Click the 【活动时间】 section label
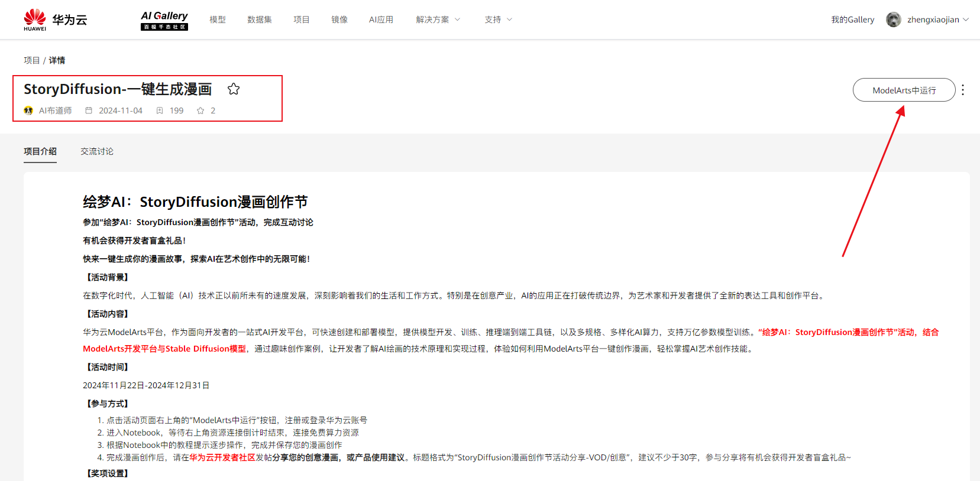This screenshot has width=980, height=481. click(107, 367)
